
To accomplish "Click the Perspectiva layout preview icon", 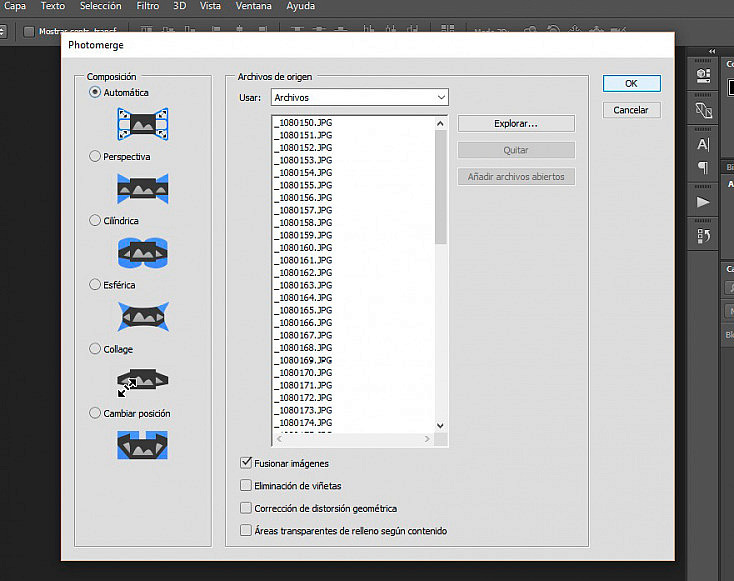I will 143,189.
